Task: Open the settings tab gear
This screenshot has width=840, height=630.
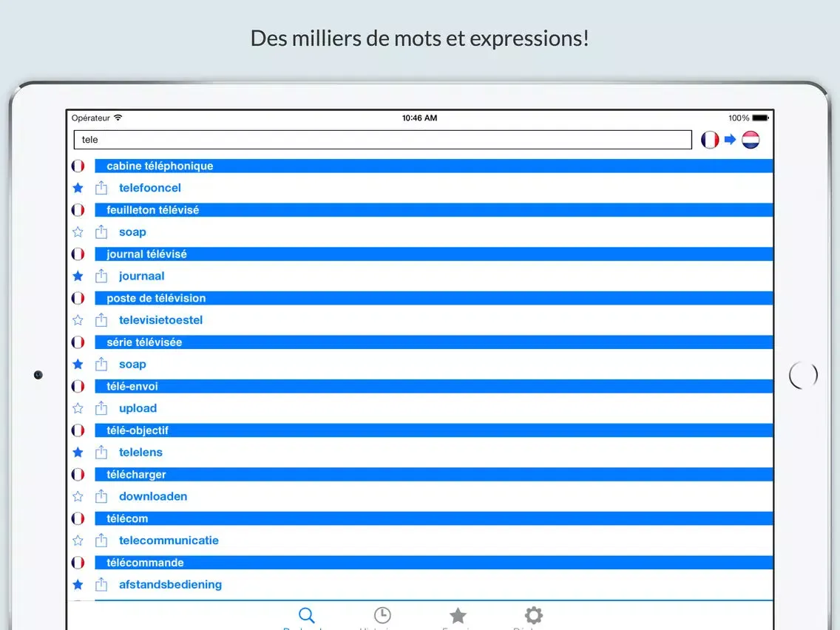Action: pyautogui.click(x=534, y=615)
